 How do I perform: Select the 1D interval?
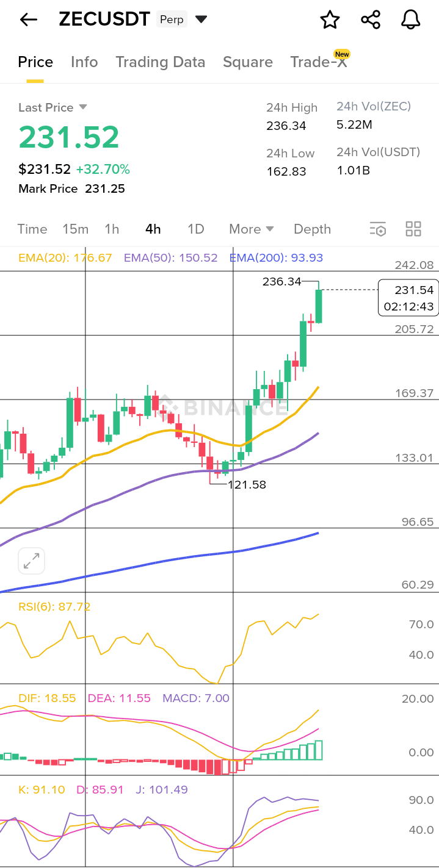tap(195, 229)
